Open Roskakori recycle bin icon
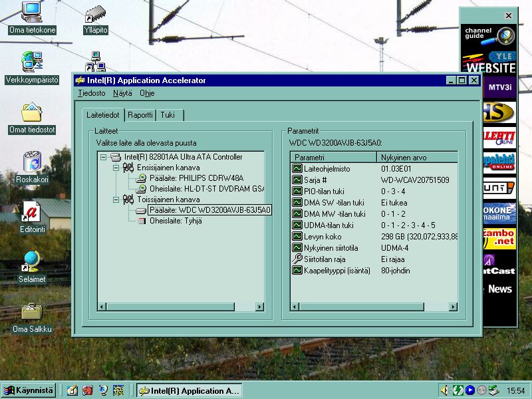532x399 pixels. click(x=31, y=163)
